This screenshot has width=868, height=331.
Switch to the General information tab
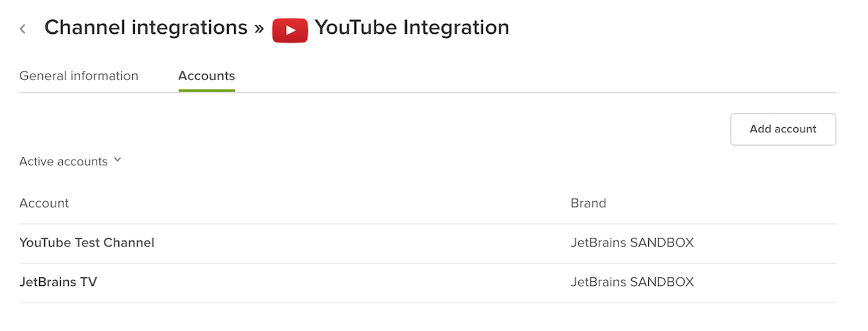[x=79, y=76]
